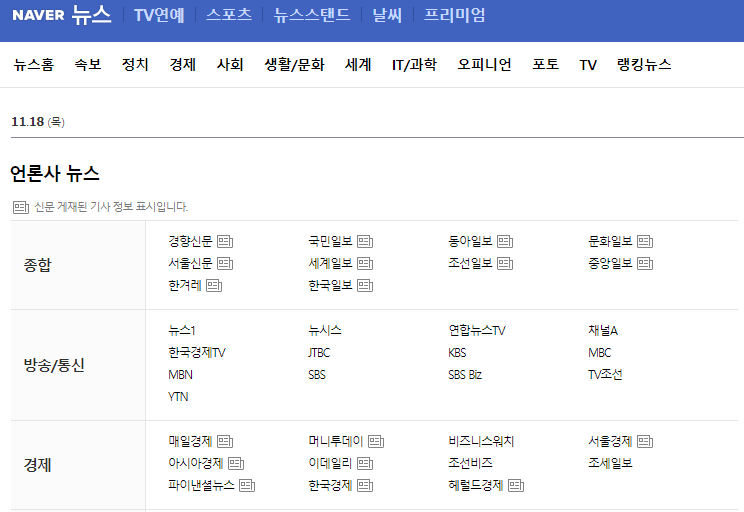Viewport: 744px width, 512px height.
Task: Go to TV연예 section
Action: coord(159,15)
